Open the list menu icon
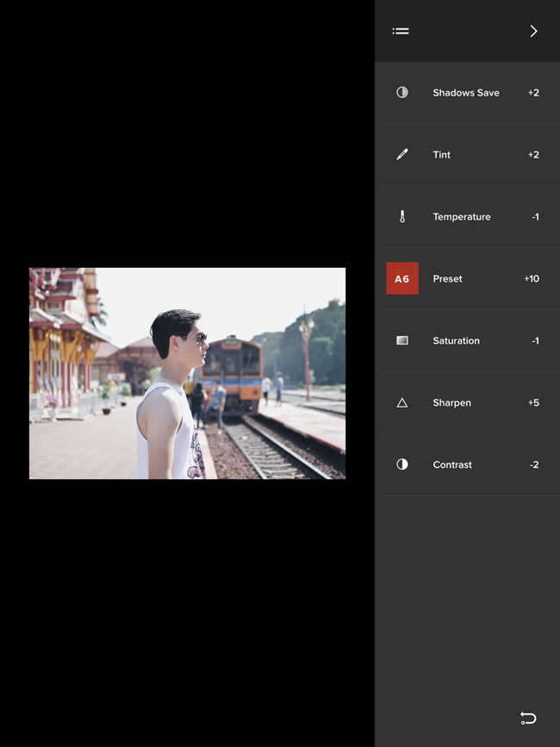 coord(401,31)
